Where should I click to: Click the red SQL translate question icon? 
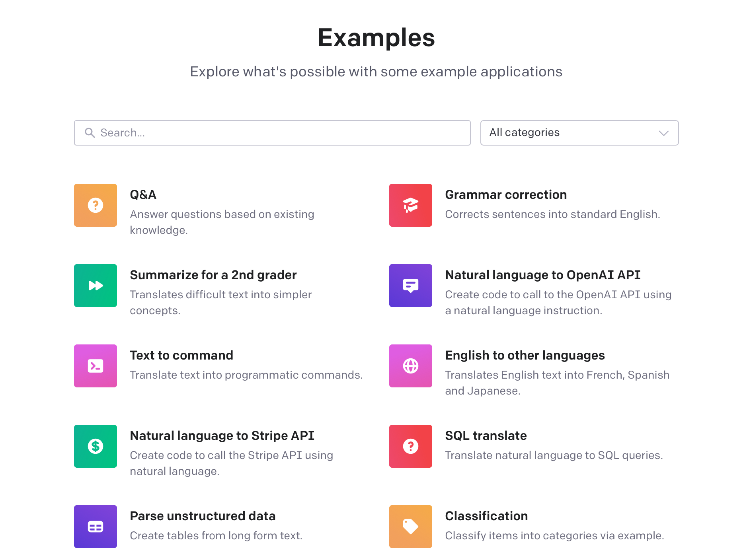(411, 446)
